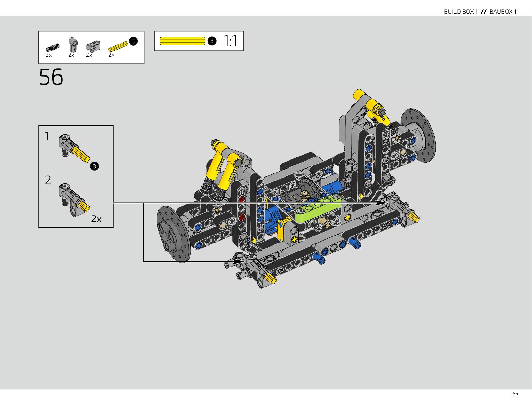Viewport: 532px width, 405px height.
Task: Select the sub-step 2 assembled connector image
Action: pyautogui.click(x=74, y=200)
